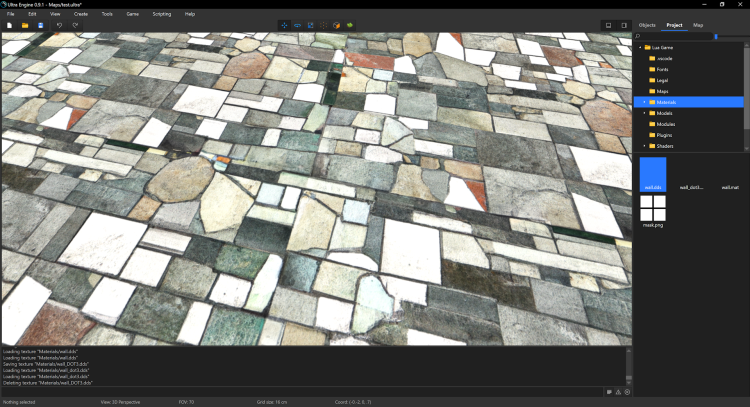Open the Scripting menu
Viewport: 750px width, 407px height.
[161, 14]
